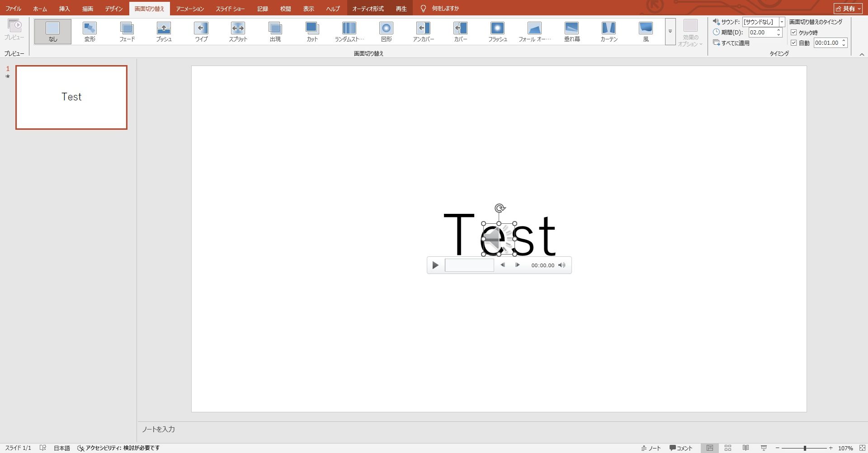
Task: Toggle the クリック時 checkbox
Action: click(793, 33)
